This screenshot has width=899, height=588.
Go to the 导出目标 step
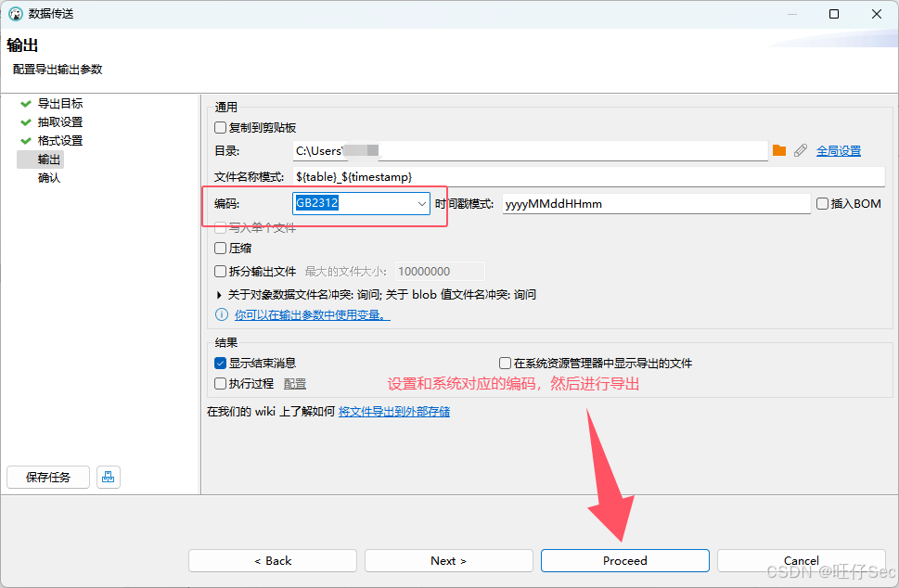(x=60, y=103)
